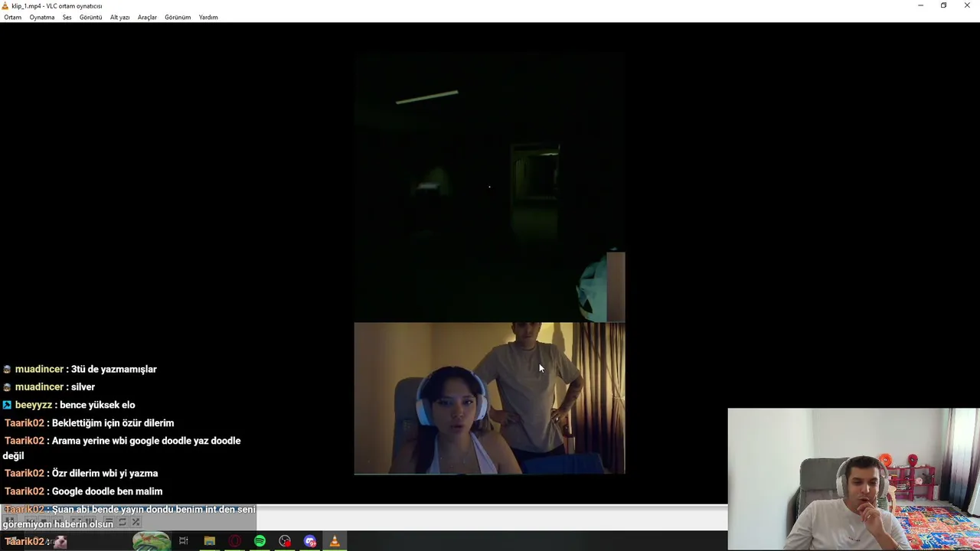Click chat message starting "Arama yerine wbi"

122,448
